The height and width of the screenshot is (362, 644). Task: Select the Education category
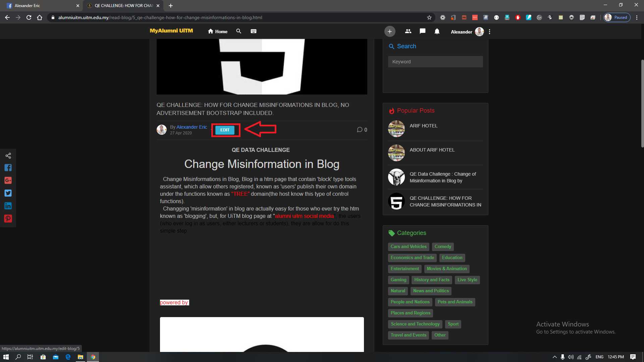pos(452,258)
